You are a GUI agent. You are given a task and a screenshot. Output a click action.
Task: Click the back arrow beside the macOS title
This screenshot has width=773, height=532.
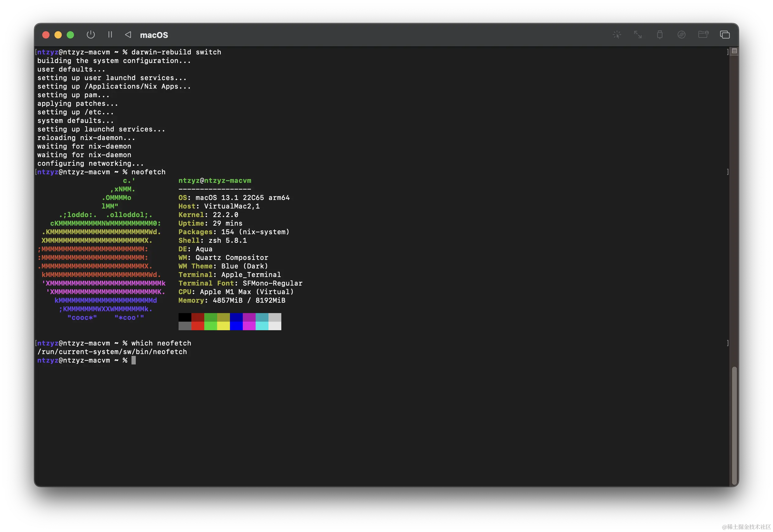coord(128,34)
